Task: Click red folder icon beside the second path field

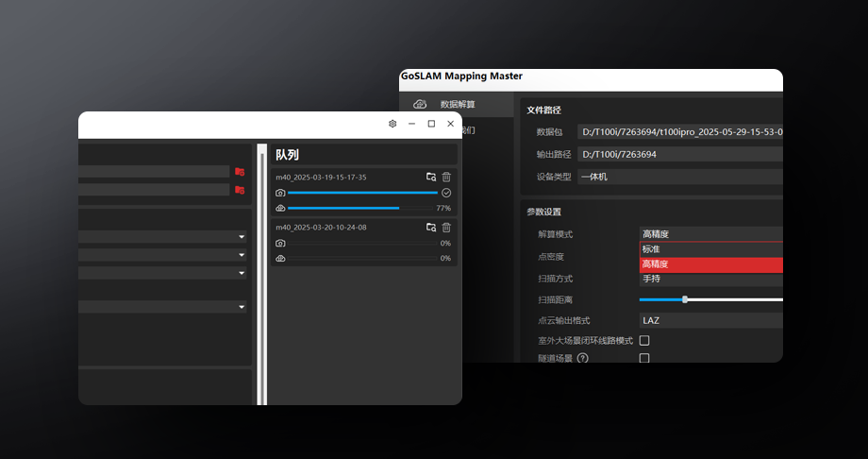Action: [239, 190]
